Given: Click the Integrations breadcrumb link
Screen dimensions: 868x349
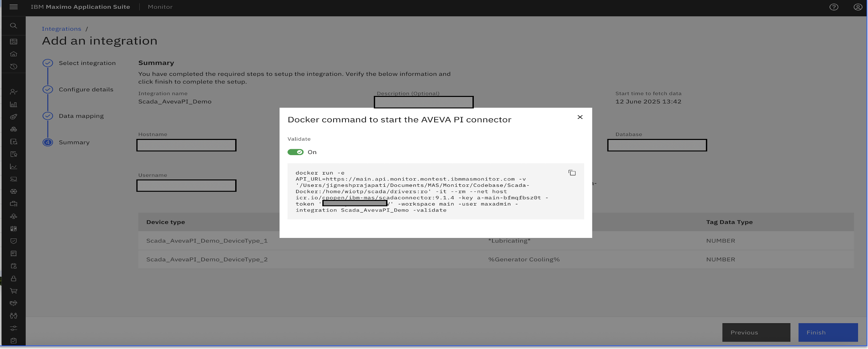Looking at the screenshot, I should tap(61, 29).
